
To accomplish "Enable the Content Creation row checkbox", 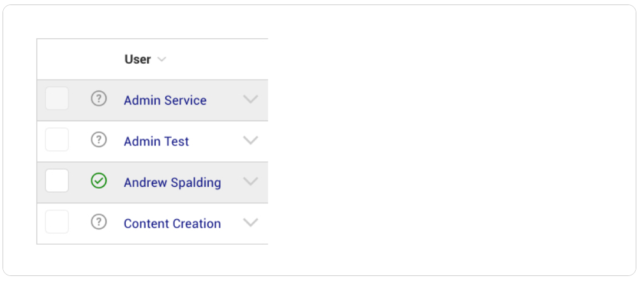I will pos(57,221).
